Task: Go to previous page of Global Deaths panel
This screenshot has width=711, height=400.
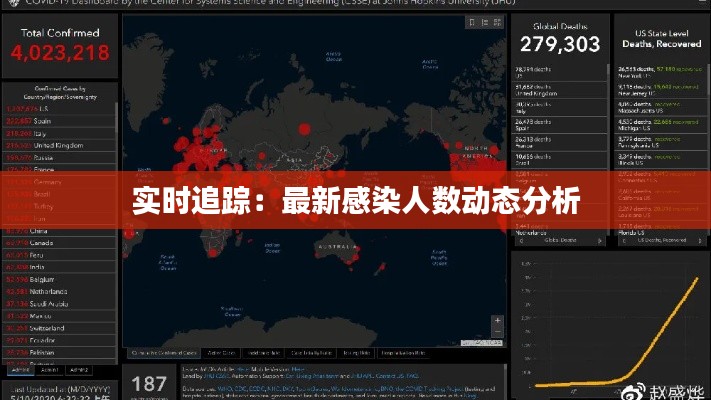Action: pos(521,241)
